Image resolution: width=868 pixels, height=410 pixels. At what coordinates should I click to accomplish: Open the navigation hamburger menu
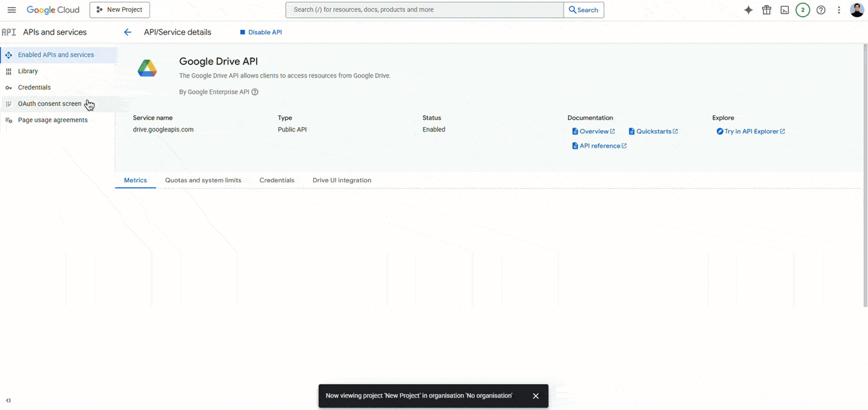pyautogui.click(x=11, y=9)
